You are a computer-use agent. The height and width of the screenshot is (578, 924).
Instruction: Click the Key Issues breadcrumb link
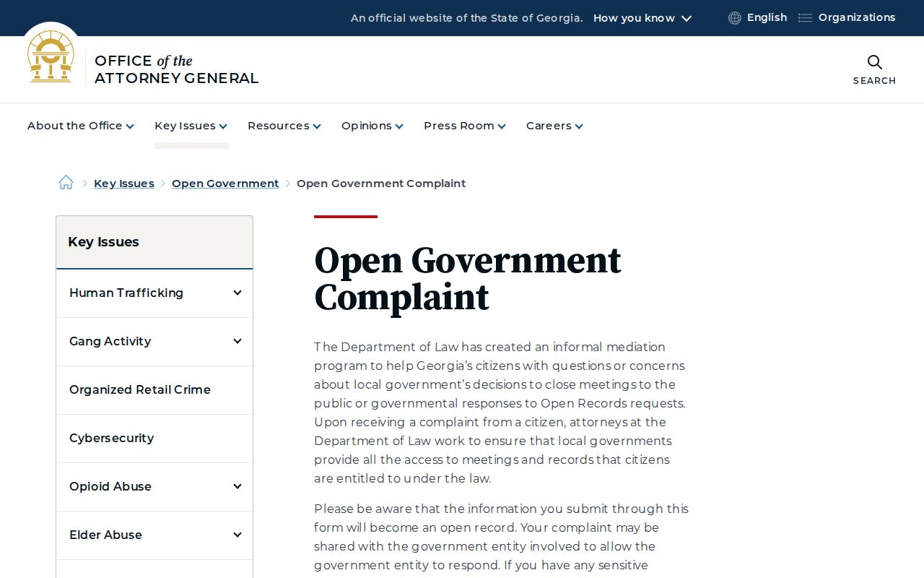click(124, 184)
